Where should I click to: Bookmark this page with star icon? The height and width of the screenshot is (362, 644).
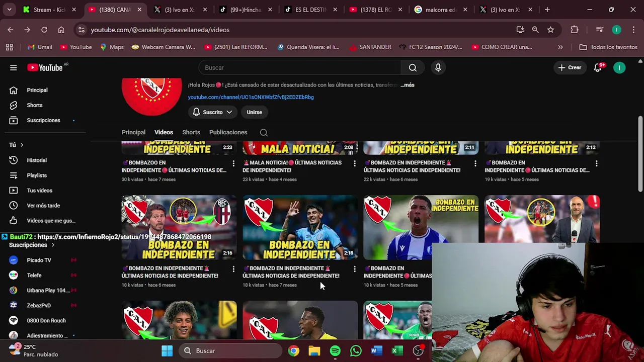coord(550,30)
